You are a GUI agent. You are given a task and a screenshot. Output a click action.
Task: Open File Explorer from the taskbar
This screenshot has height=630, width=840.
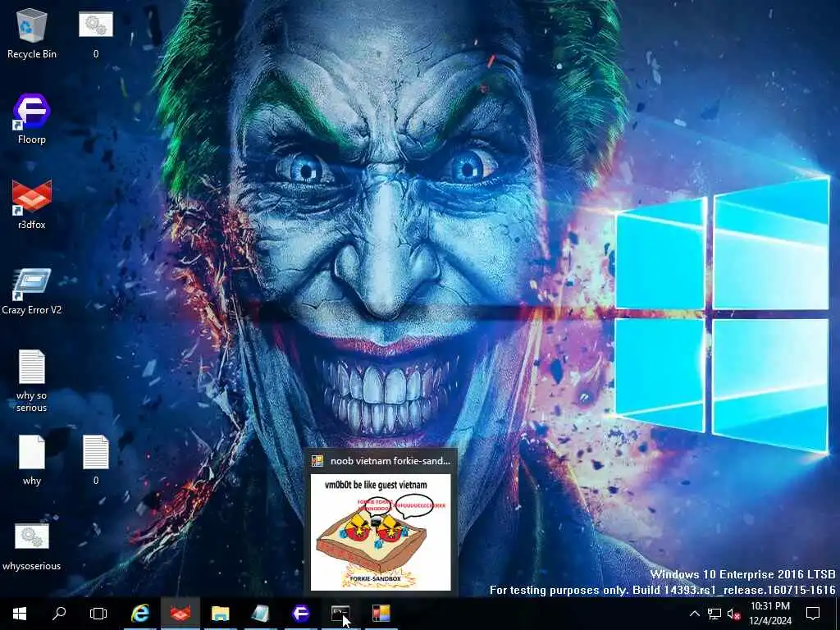point(220,614)
